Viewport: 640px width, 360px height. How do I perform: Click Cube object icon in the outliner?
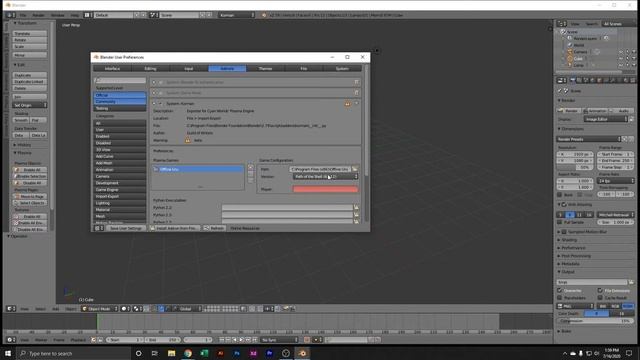point(570,58)
